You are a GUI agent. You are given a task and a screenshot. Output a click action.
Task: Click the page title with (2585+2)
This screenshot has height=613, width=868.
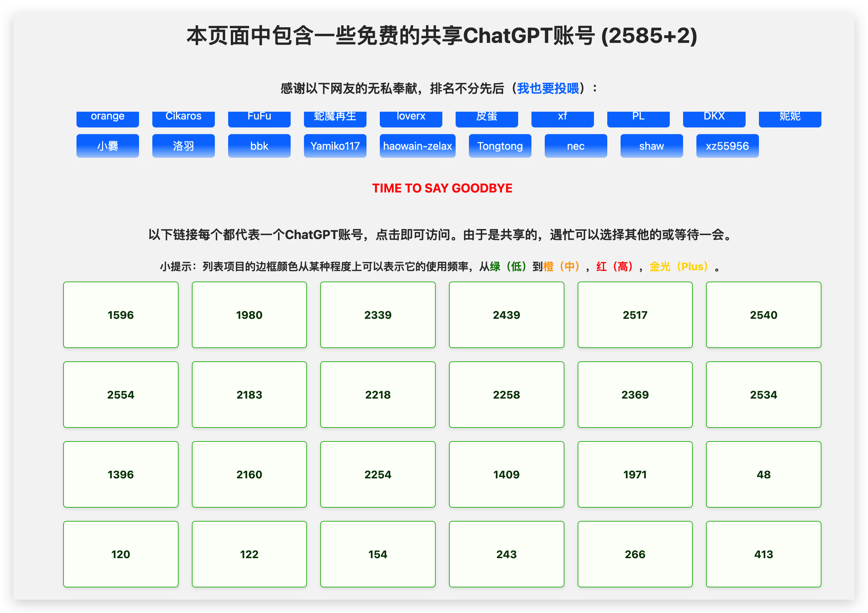(442, 36)
